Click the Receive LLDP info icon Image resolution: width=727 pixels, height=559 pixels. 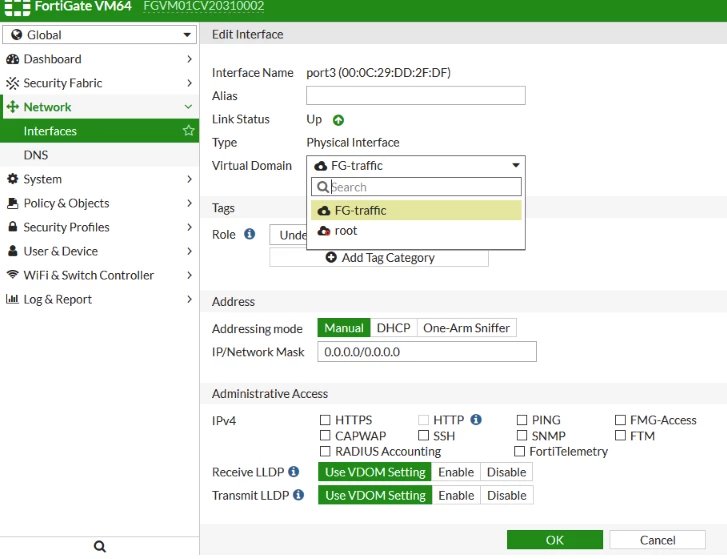[x=293, y=472]
